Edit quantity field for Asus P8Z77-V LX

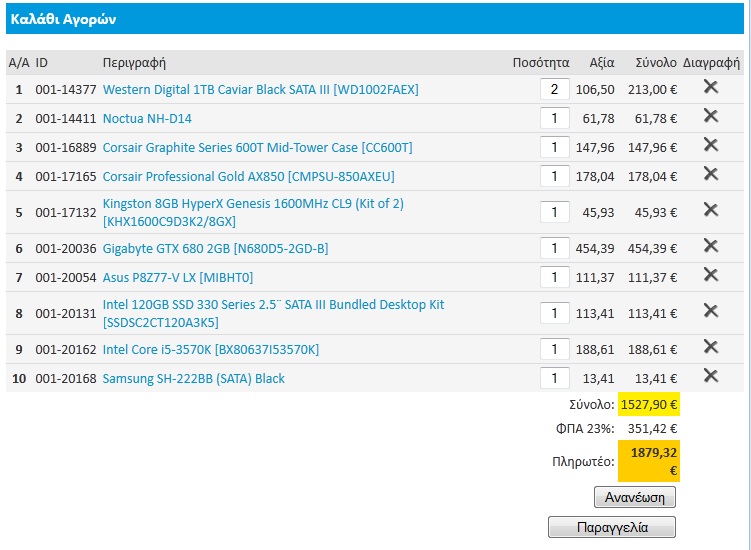555,277
